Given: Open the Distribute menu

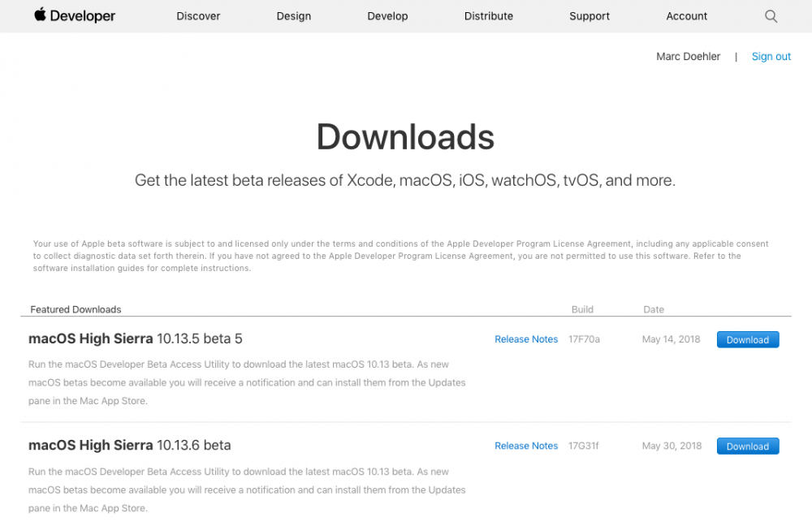Looking at the screenshot, I should click(488, 16).
